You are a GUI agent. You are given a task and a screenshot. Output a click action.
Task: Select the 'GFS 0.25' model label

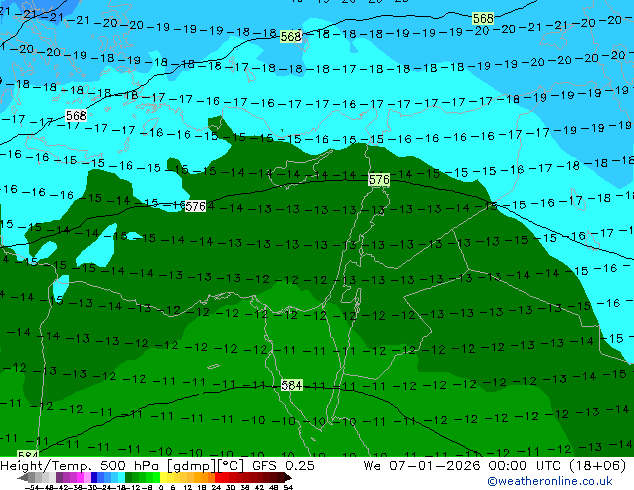[x=283, y=465]
